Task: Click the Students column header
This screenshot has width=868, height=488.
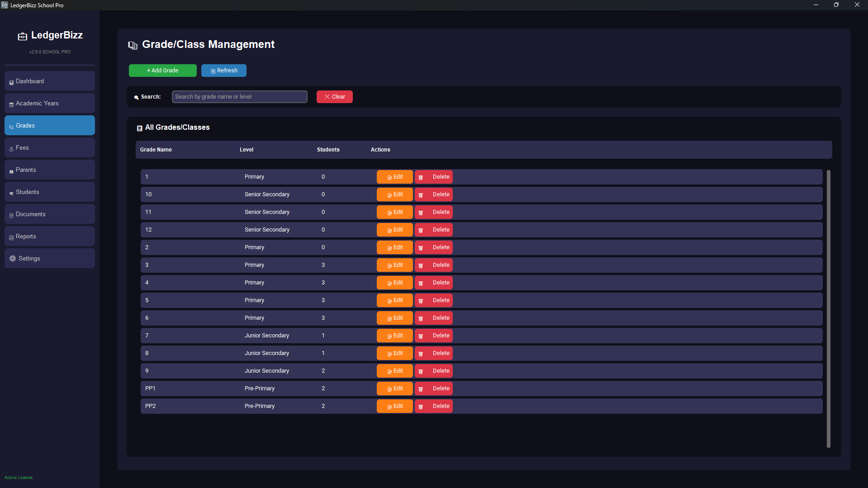Action: click(x=328, y=150)
